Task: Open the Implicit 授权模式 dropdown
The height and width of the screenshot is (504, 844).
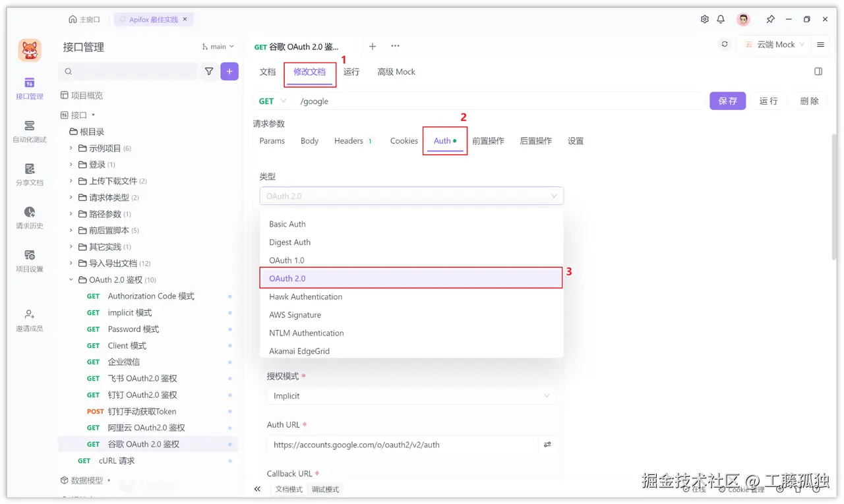Action: [409, 396]
